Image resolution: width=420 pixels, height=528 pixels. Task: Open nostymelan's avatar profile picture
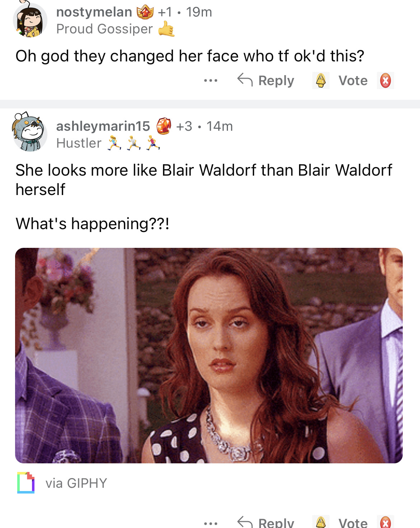(x=30, y=20)
